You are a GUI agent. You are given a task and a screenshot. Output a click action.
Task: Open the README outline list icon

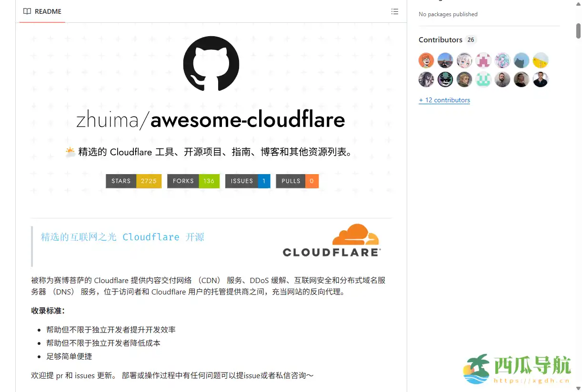click(395, 11)
